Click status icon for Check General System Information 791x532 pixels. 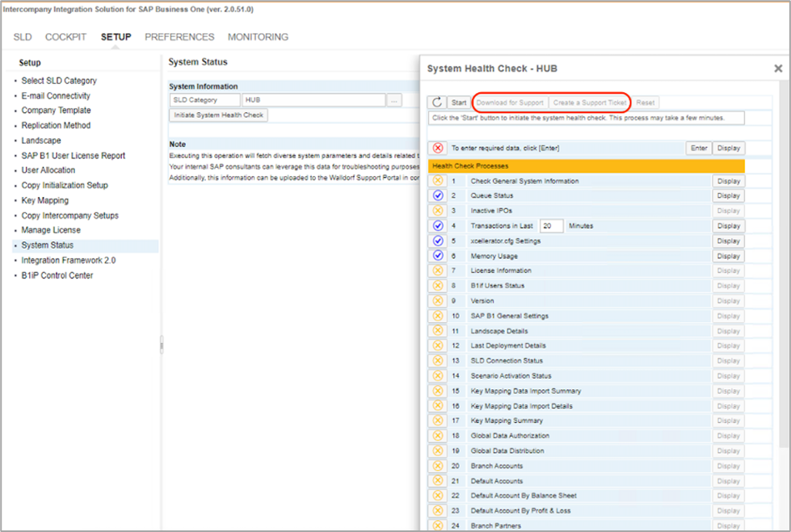[x=438, y=181]
